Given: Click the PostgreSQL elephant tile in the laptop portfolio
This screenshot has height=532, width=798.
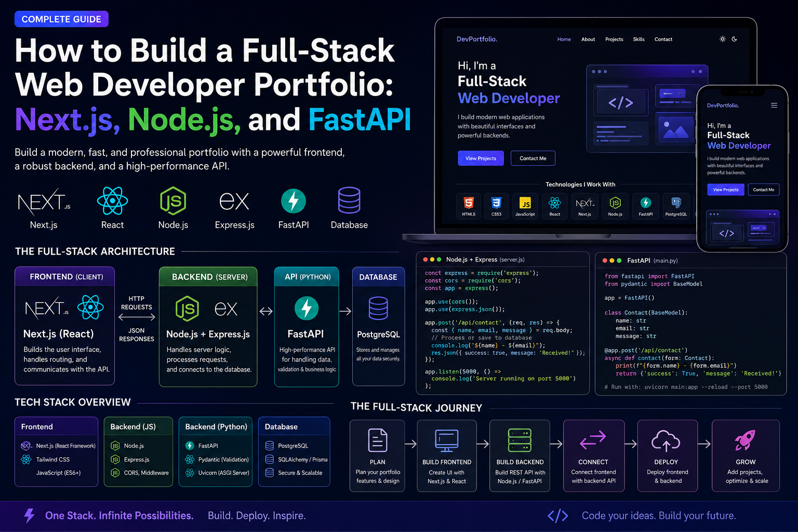Looking at the screenshot, I should (x=676, y=206).
